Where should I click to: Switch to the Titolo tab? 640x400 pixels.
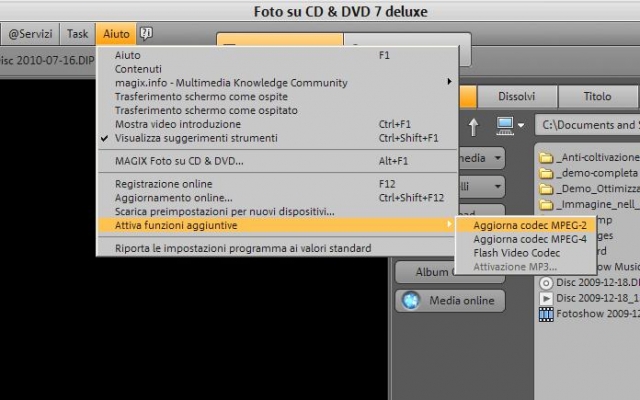(597, 96)
